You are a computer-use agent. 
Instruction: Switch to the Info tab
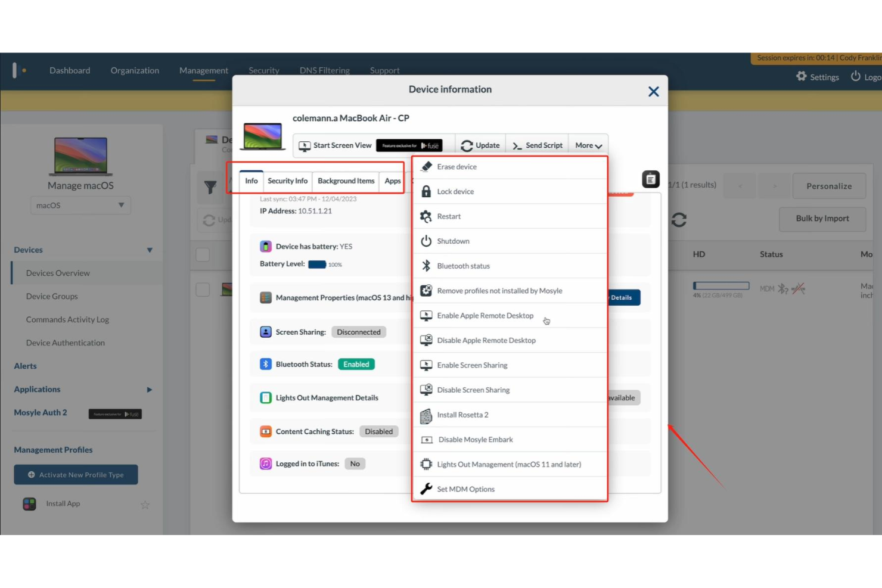251,181
